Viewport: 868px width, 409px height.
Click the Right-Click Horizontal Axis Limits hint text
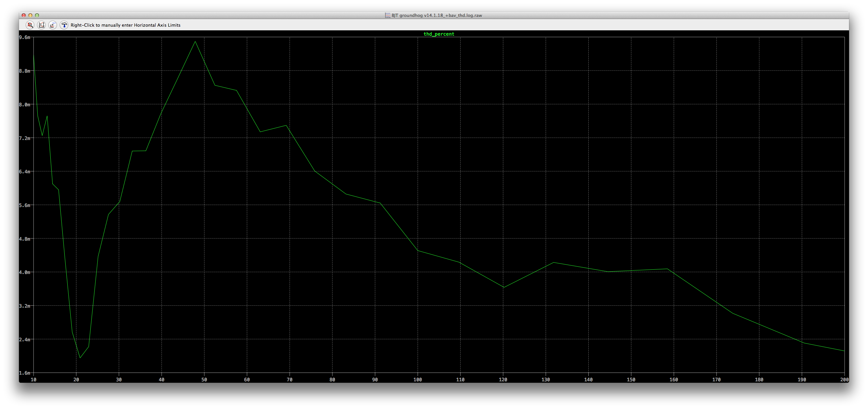click(125, 25)
